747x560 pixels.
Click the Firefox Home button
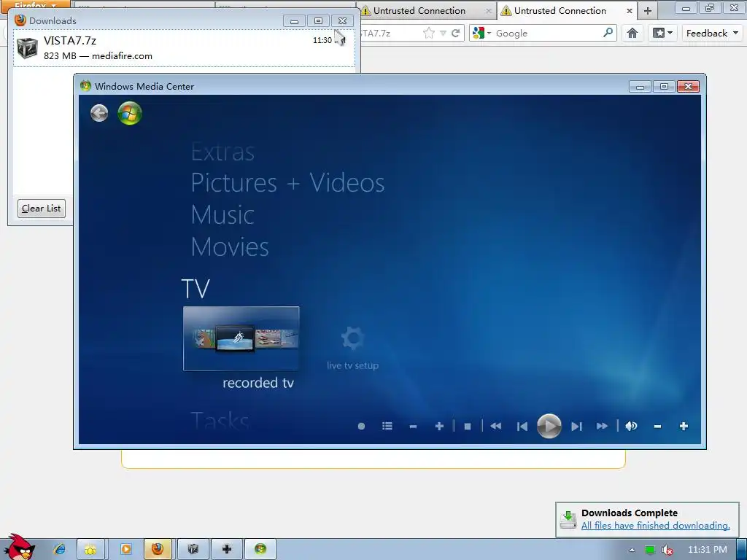632,33
